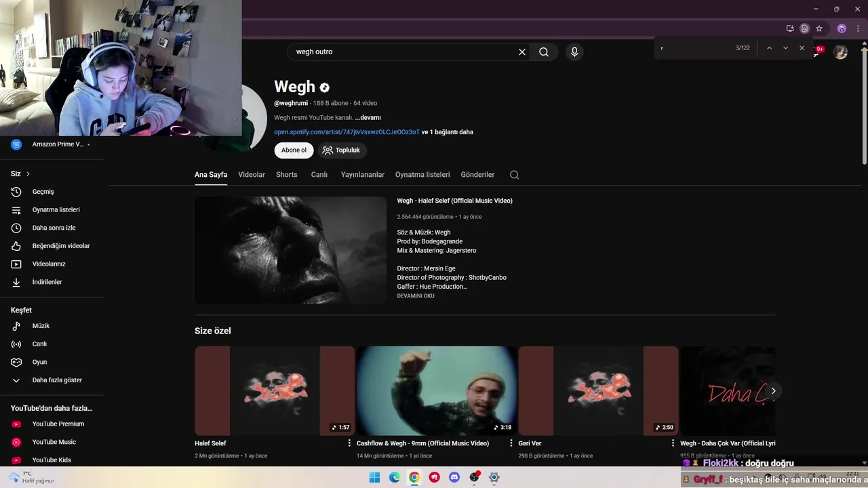Open Discord from taskbar
Screen dimensions: 868x488
click(x=454, y=477)
